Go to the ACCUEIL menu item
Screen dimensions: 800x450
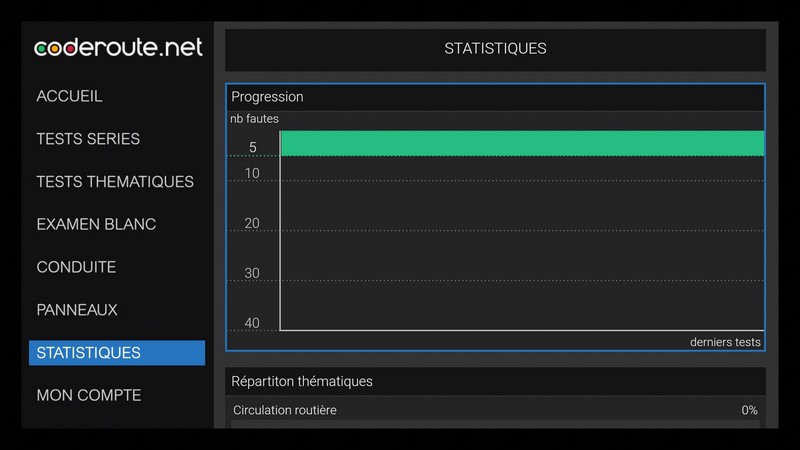click(69, 97)
